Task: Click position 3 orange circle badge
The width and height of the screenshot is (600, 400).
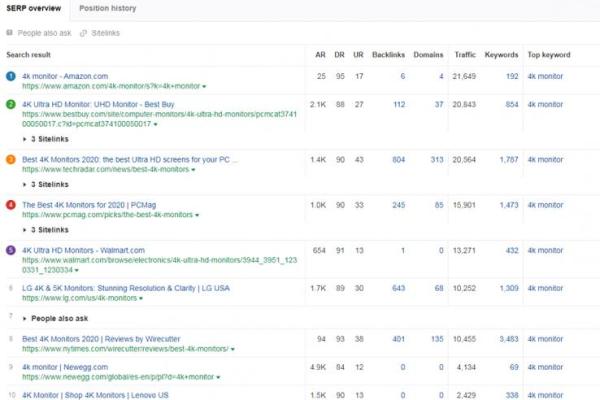Action: (11, 159)
